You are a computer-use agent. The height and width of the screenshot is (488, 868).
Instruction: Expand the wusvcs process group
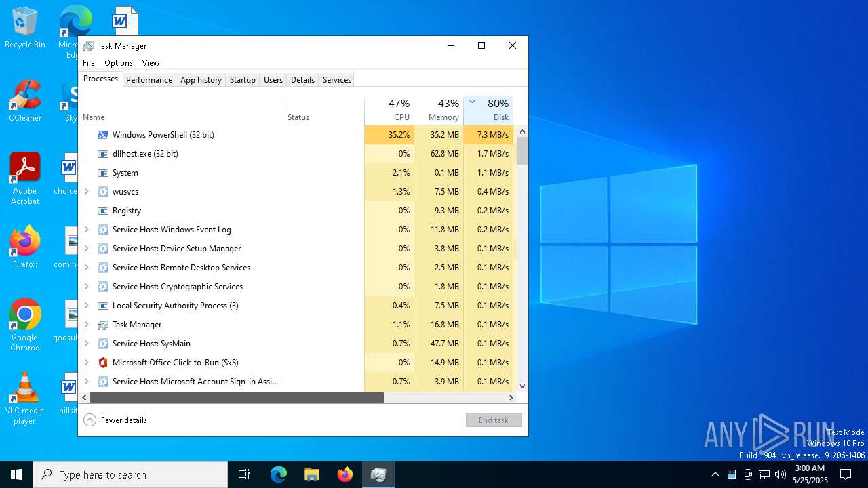86,192
